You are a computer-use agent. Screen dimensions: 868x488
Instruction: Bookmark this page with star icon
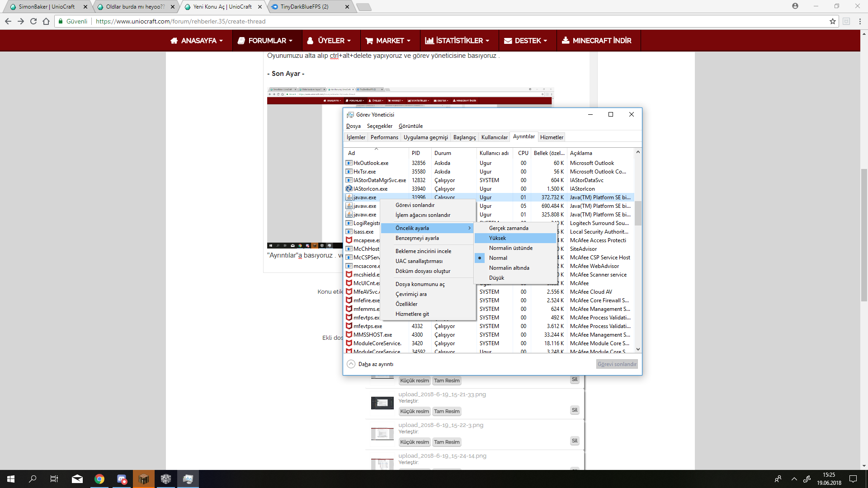[833, 21]
